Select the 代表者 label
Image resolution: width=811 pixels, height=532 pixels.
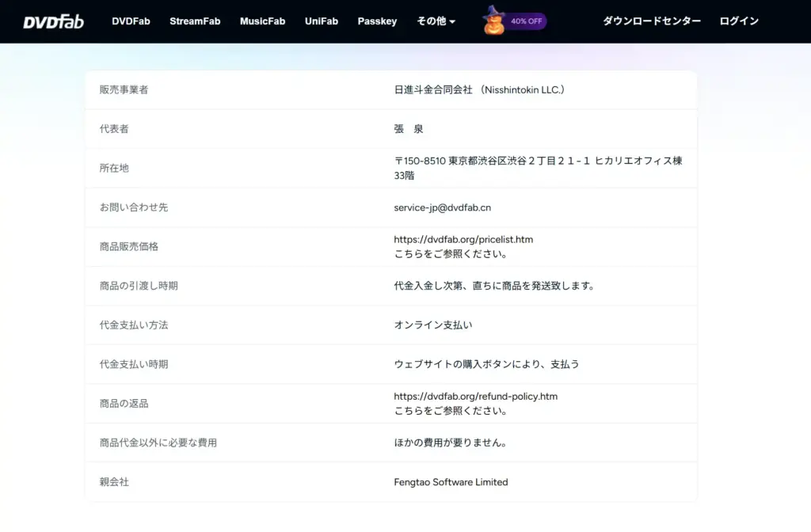(115, 129)
